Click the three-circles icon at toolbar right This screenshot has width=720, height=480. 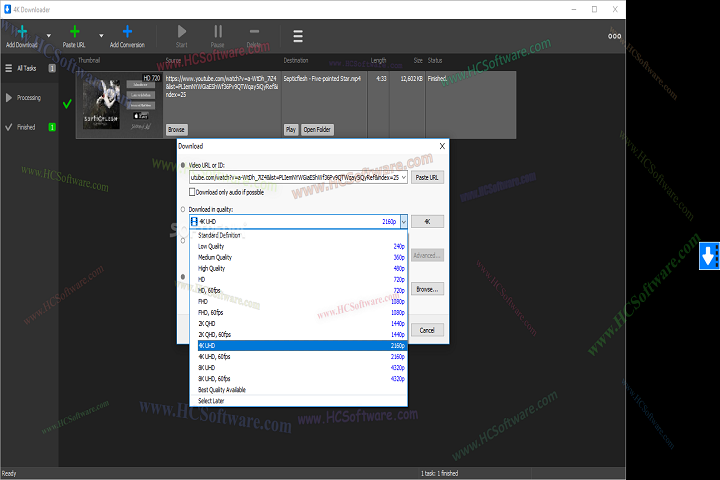click(x=614, y=36)
